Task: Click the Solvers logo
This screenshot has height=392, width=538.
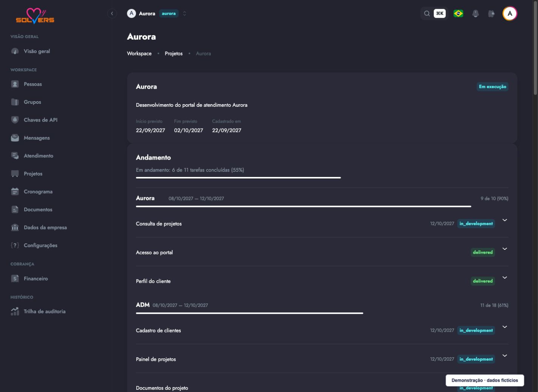Action: click(35, 16)
